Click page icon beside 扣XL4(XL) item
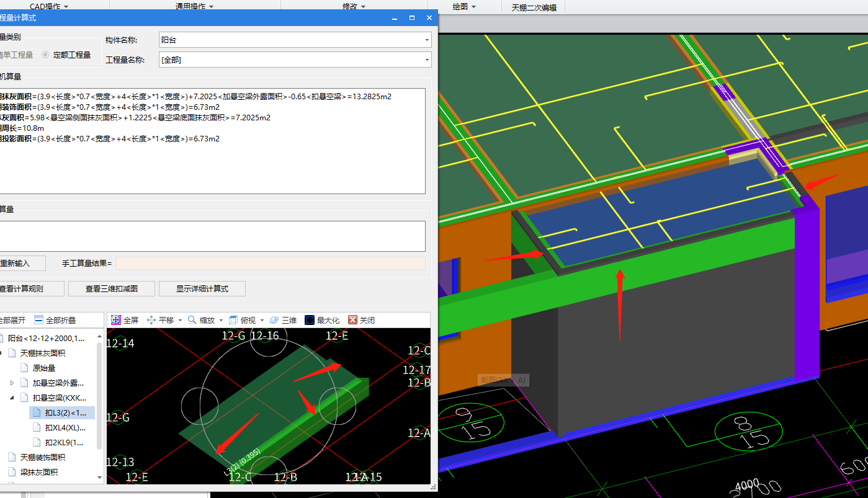 pyautogui.click(x=37, y=427)
